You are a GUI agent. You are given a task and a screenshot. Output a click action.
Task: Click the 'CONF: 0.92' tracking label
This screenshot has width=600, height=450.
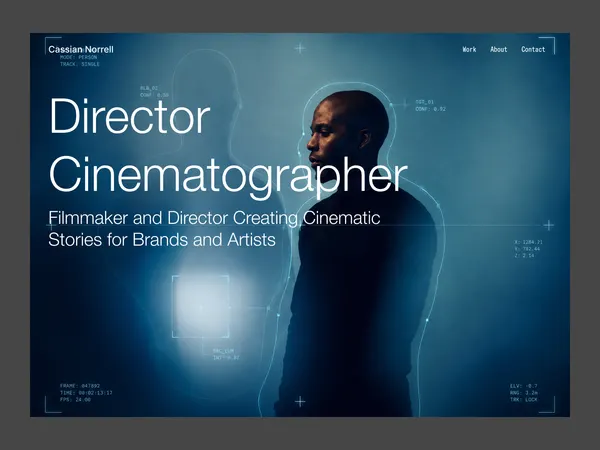pyautogui.click(x=431, y=109)
